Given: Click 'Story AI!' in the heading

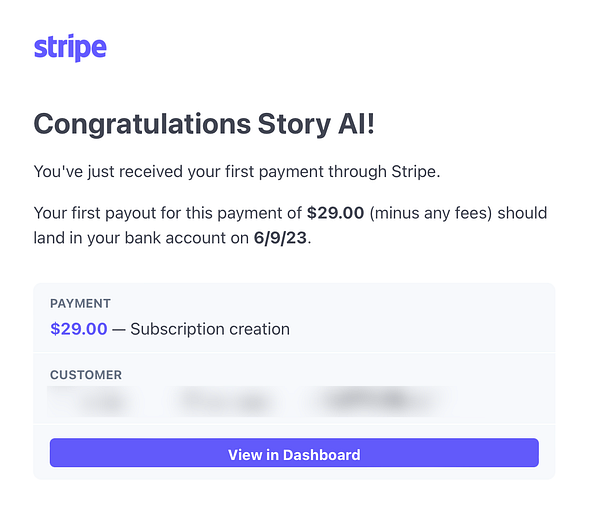Looking at the screenshot, I should point(316,124).
